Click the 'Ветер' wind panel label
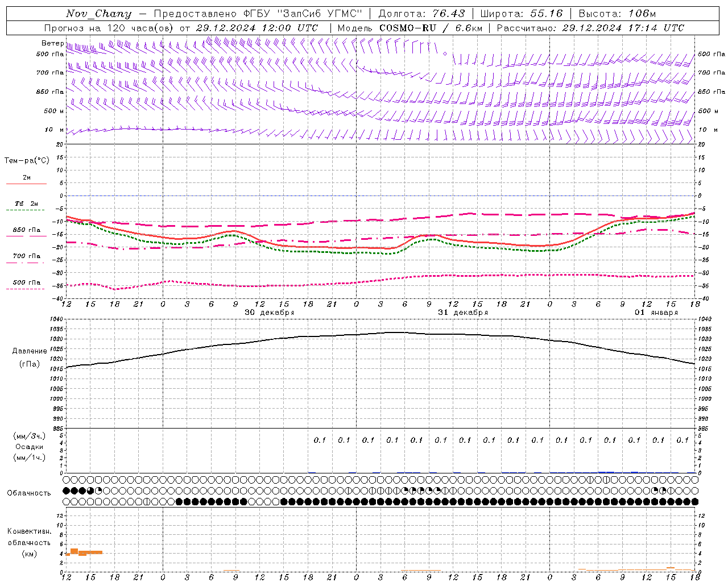This screenshot has height=582, width=728. click(x=53, y=43)
